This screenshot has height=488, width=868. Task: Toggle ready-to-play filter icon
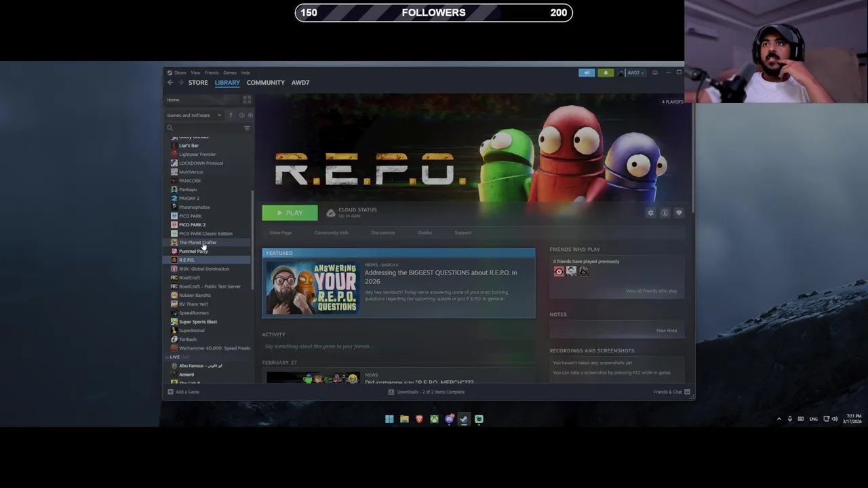[x=250, y=115]
